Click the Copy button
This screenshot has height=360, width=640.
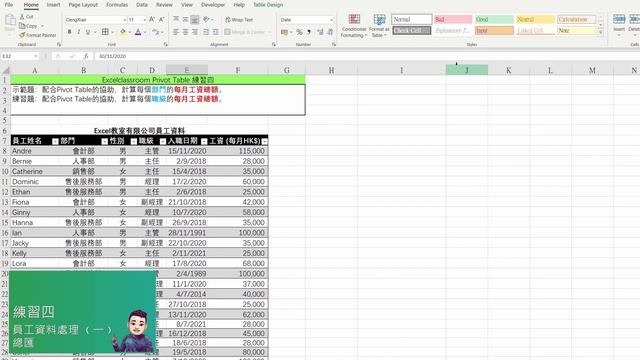[28, 26]
